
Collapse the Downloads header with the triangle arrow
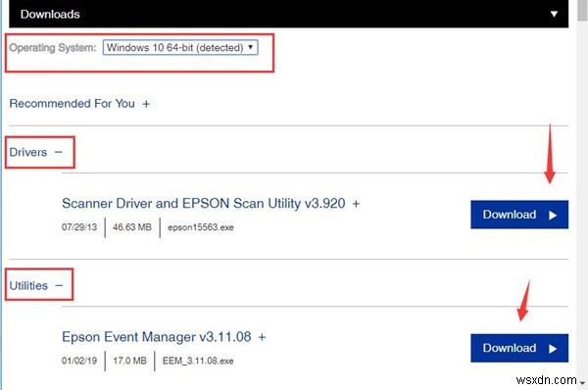[x=554, y=15]
